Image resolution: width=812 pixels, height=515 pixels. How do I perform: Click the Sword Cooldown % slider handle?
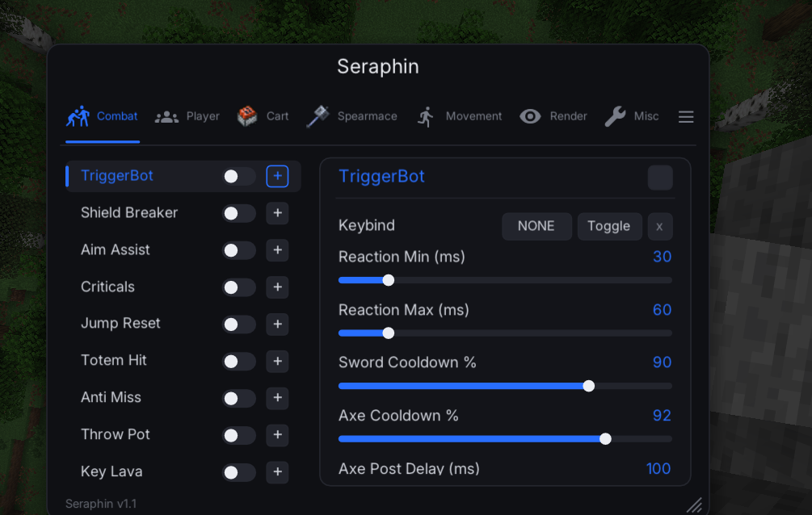[x=589, y=386]
